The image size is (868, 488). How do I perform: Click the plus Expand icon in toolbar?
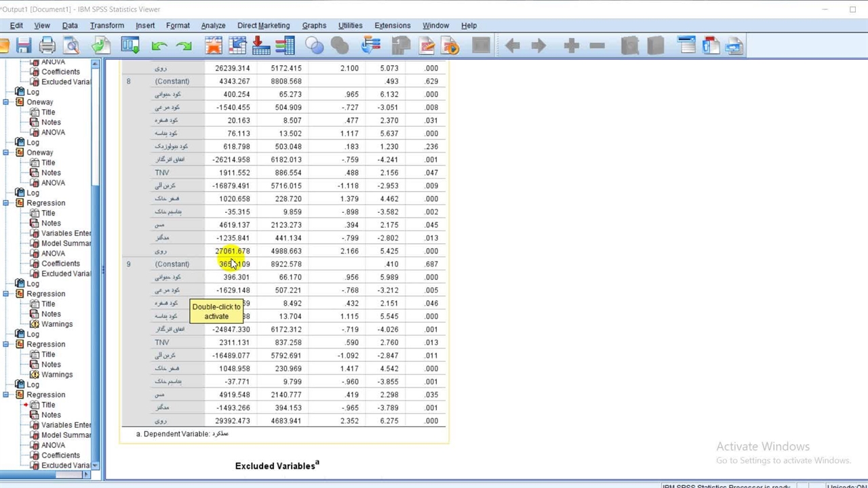pyautogui.click(x=571, y=46)
